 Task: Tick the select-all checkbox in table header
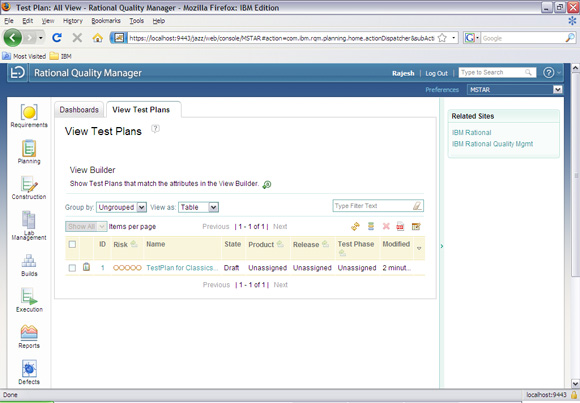(72, 244)
